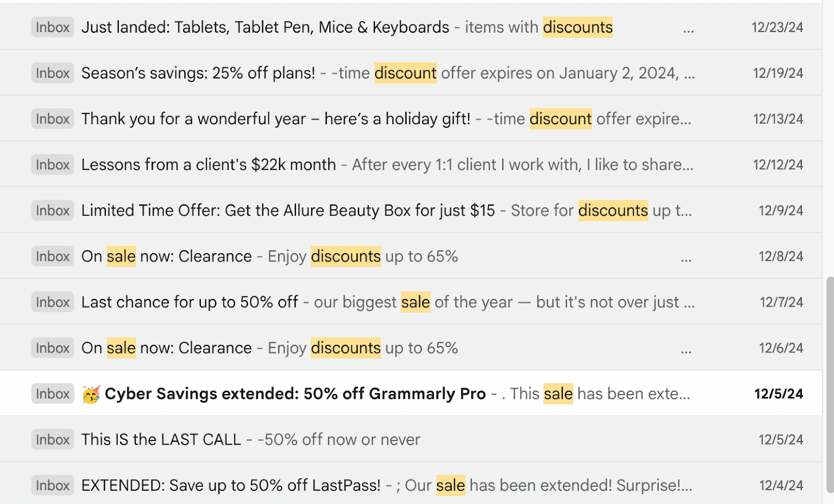Select the Grammarly Pro Cyber Savings email
834x504 pixels.
[x=295, y=393]
